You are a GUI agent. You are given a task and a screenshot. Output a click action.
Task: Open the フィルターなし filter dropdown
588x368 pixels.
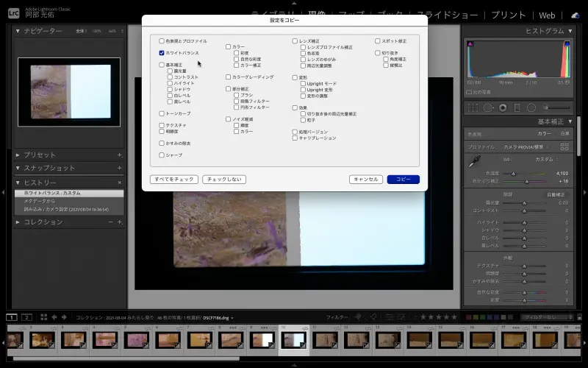point(548,317)
